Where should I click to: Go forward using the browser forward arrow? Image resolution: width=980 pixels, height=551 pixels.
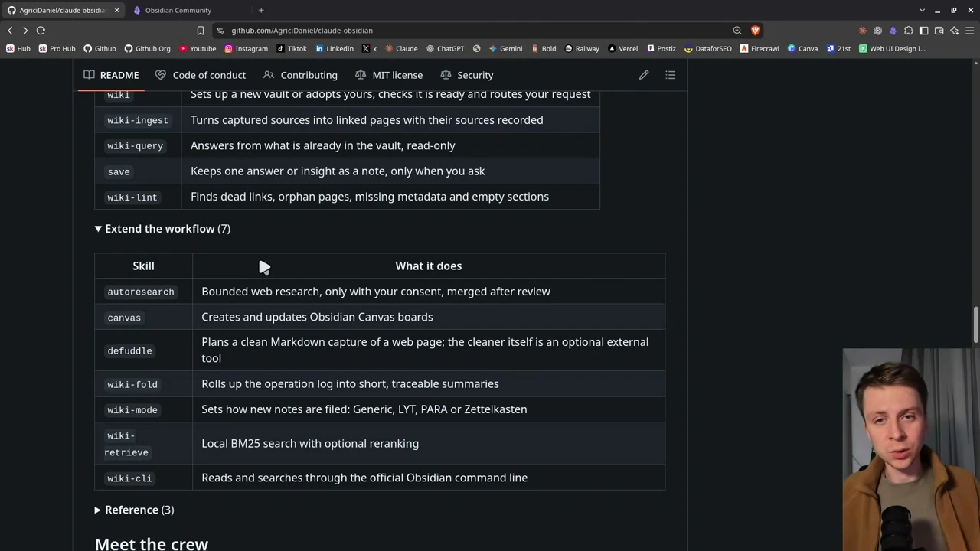point(25,31)
